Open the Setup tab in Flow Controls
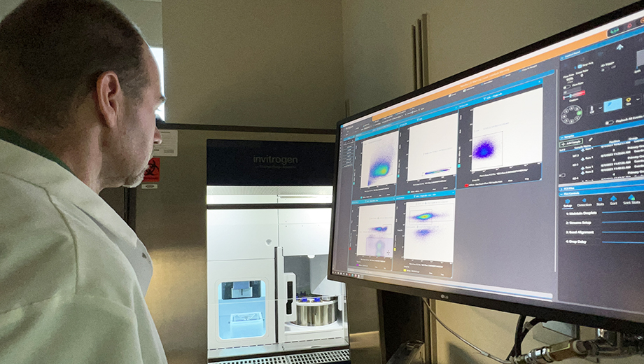 [x=568, y=204]
